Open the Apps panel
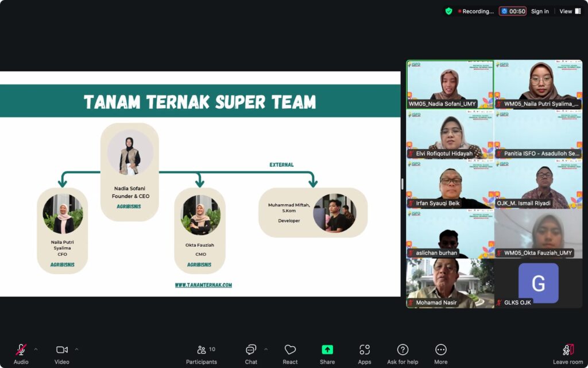 (365, 354)
